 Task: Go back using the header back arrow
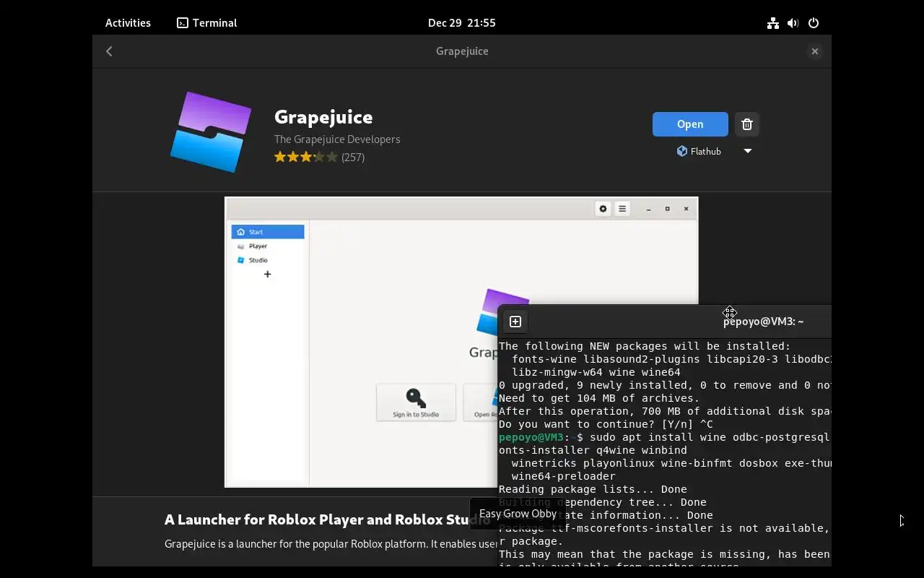(109, 51)
